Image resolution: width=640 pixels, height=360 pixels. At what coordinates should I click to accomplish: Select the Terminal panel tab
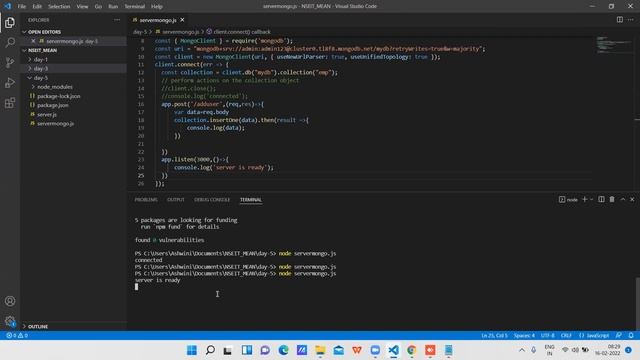tap(251, 200)
